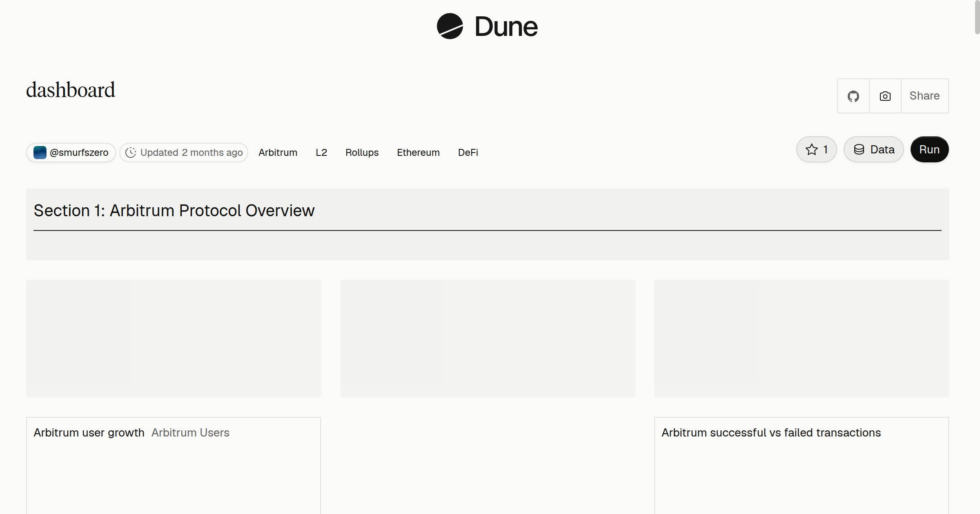This screenshot has height=514, width=980.
Task: Click the clock icon in the Updated badge
Action: [131, 153]
